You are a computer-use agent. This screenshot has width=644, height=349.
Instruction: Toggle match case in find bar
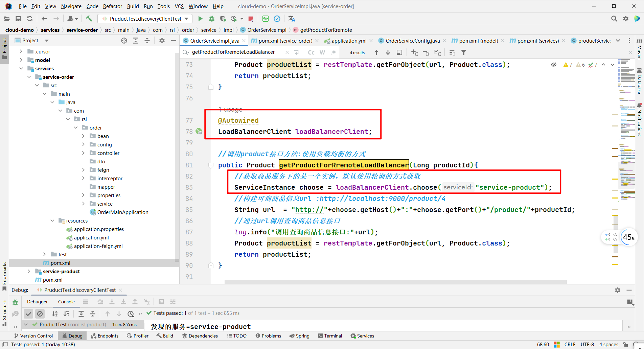click(311, 52)
